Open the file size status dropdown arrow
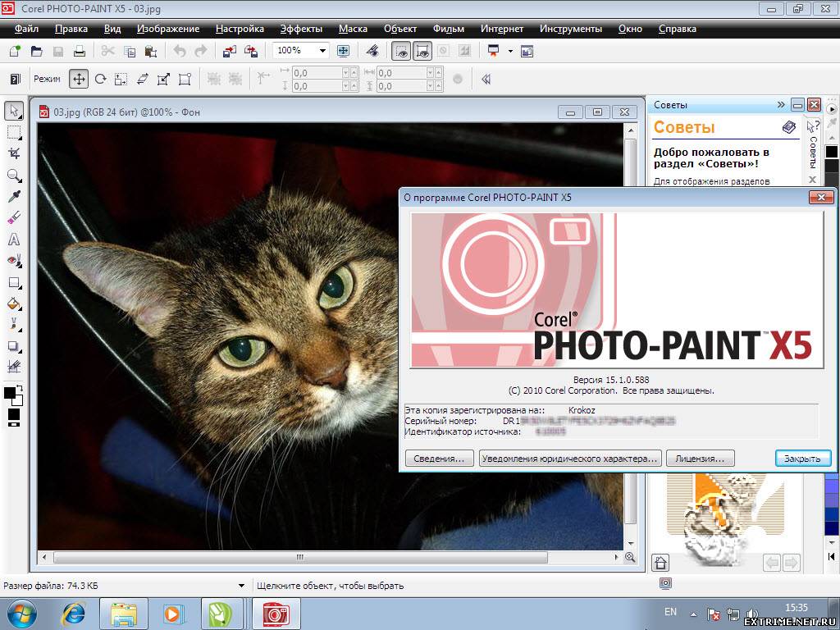Screen dimensions: 840x630 tap(241, 586)
